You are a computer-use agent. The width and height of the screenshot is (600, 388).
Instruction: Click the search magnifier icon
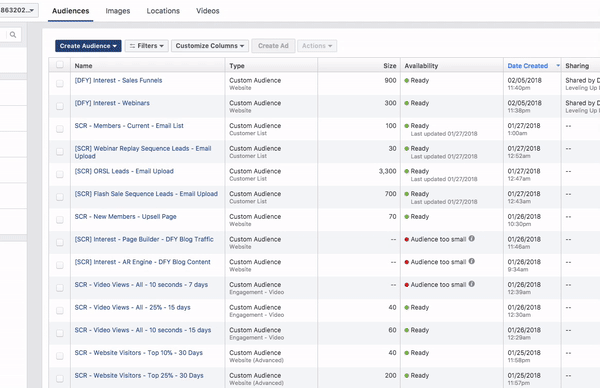pos(13,35)
